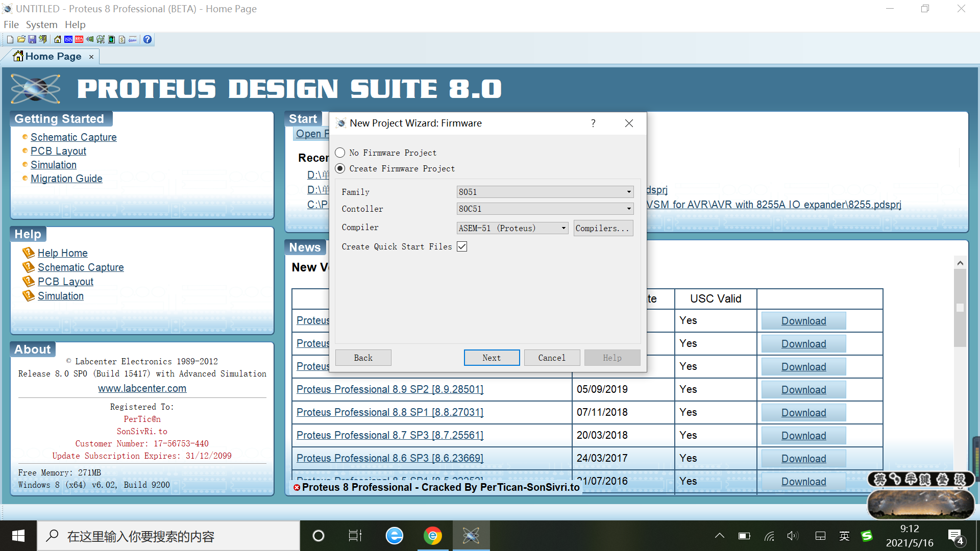
Task: Uncheck the Create Quick Start Files checkbox
Action: 462,247
